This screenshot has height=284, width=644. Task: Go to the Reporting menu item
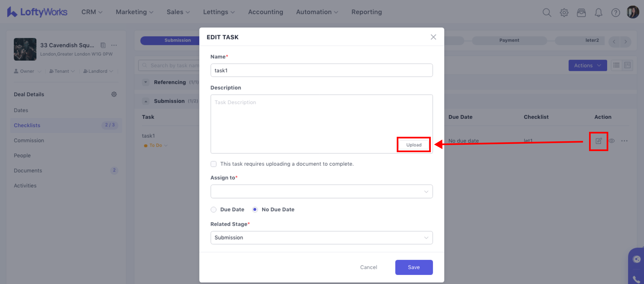(367, 12)
